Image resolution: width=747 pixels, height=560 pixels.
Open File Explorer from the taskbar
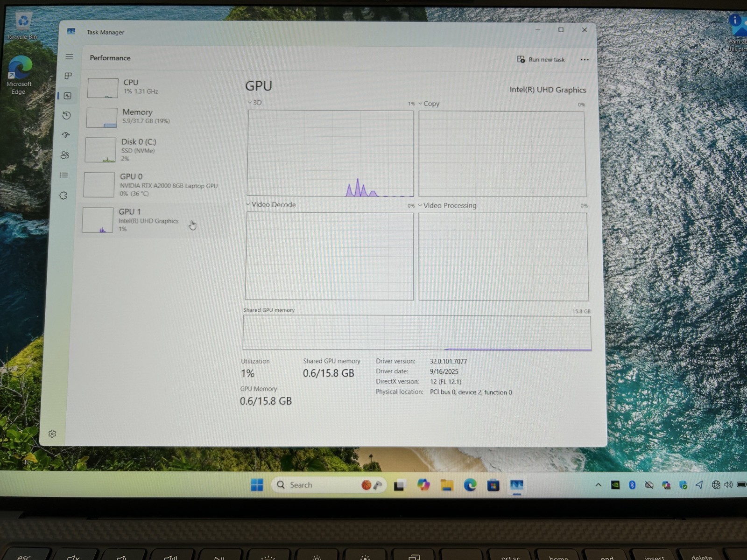[447, 485]
